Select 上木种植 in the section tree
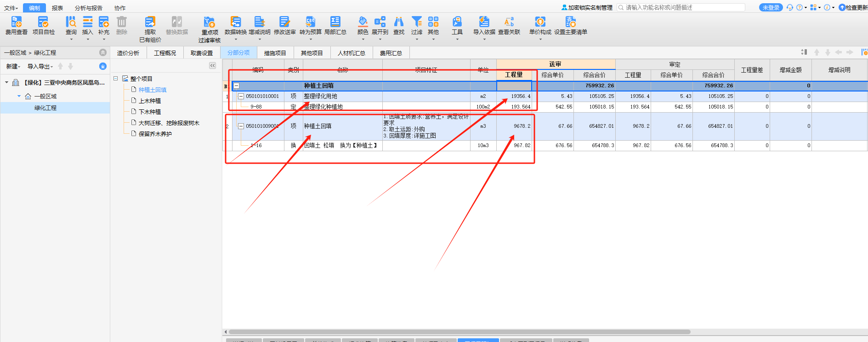Image resolution: width=868 pixels, height=342 pixels. click(x=150, y=101)
